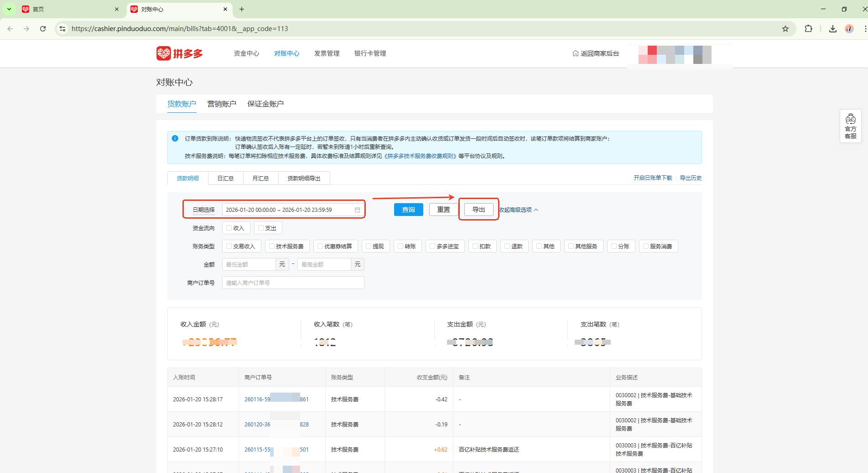Check the 转账 bill type

click(x=400, y=246)
